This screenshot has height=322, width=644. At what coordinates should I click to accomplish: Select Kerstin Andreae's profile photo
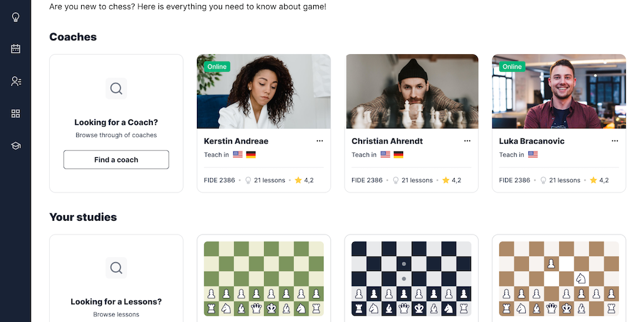(264, 91)
